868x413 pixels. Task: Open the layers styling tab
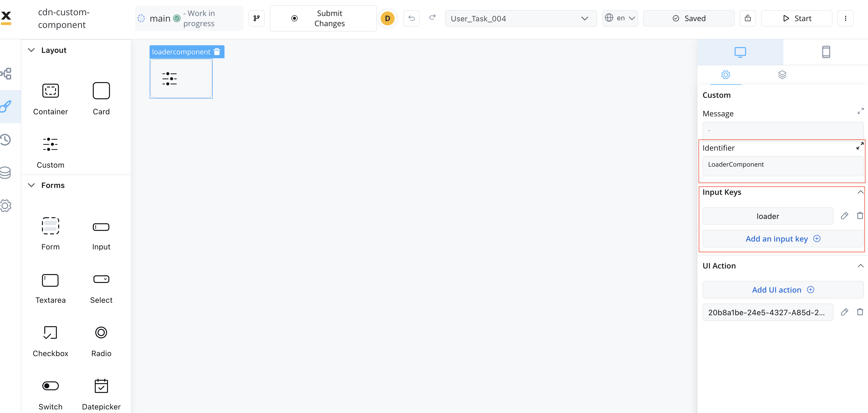(782, 75)
